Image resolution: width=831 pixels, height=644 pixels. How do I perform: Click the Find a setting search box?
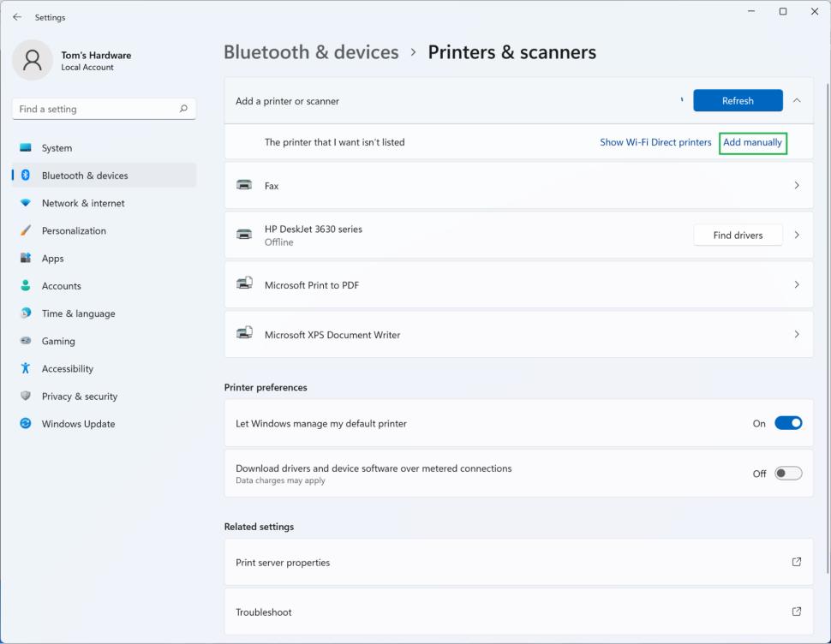point(94,109)
